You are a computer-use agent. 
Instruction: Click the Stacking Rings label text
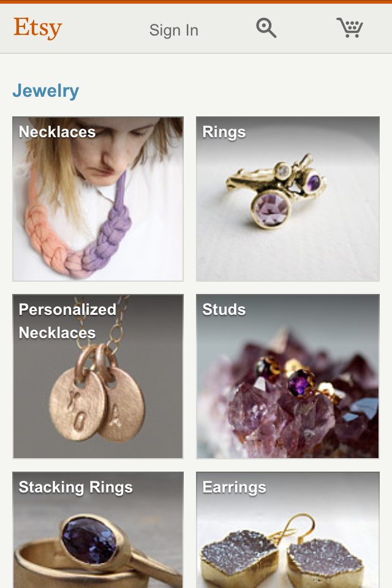point(76,488)
